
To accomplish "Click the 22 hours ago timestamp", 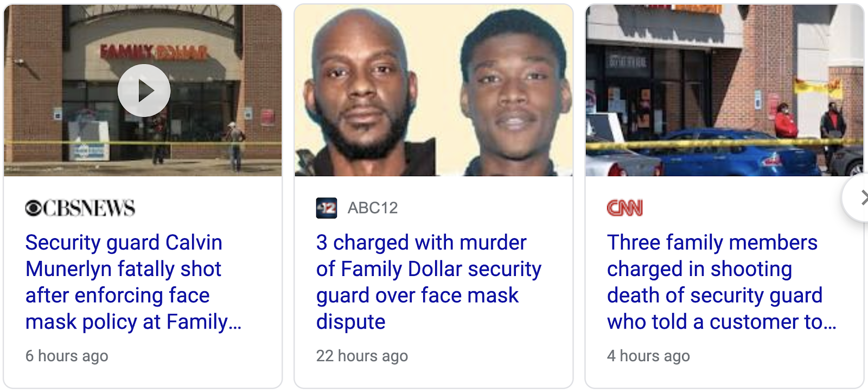I will [x=362, y=356].
